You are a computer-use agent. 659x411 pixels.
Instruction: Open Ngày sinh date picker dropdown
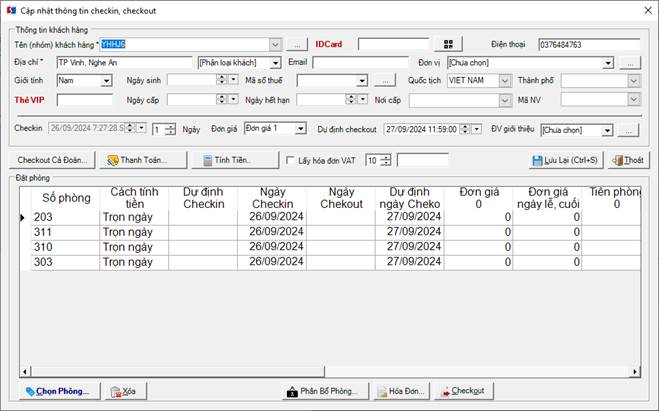pyautogui.click(x=233, y=79)
